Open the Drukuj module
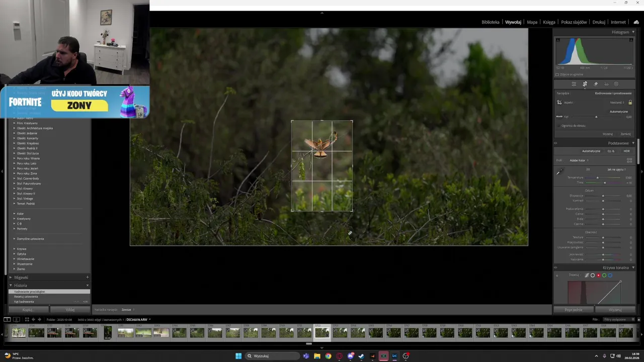This screenshot has width=644, height=362. [x=599, y=22]
